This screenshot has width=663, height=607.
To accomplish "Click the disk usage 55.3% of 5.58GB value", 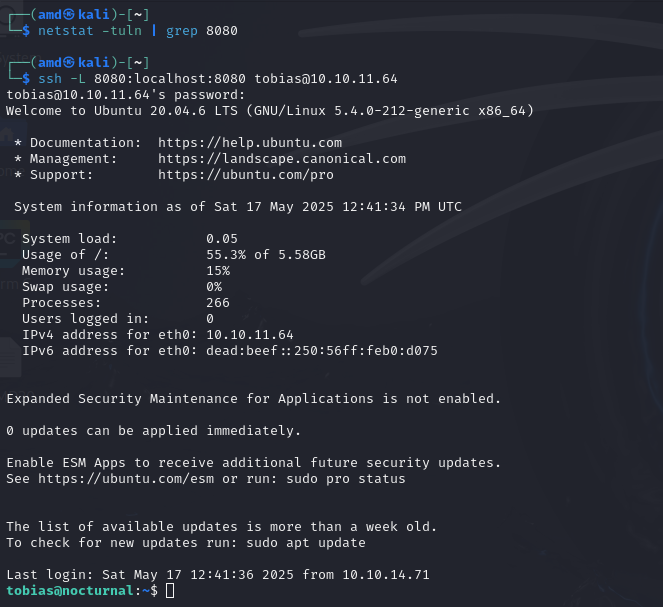I will 265,255.
